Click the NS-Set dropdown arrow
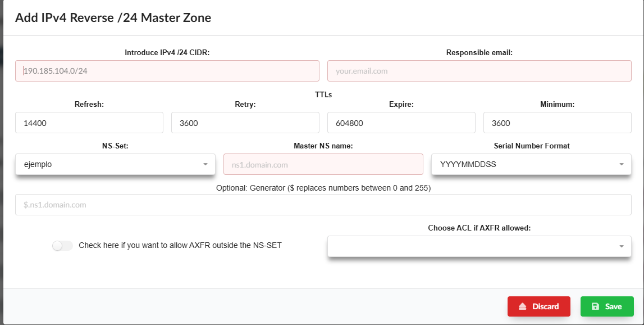The width and height of the screenshot is (644, 325). click(205, 165)
